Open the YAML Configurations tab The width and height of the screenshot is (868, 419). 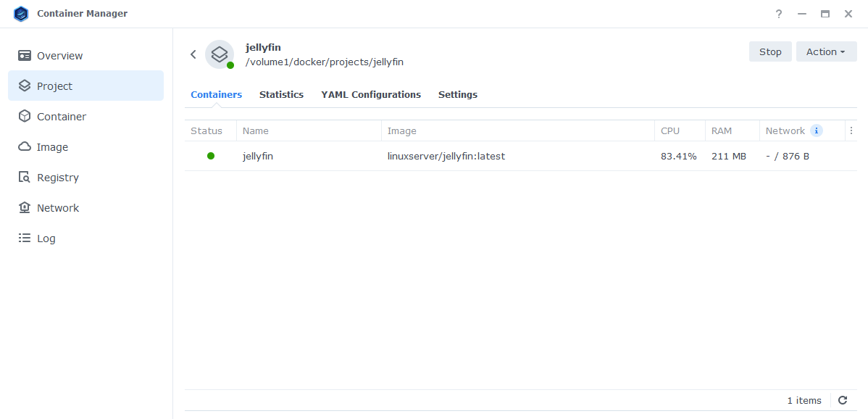pyautogui.click(x=370, y=94)
